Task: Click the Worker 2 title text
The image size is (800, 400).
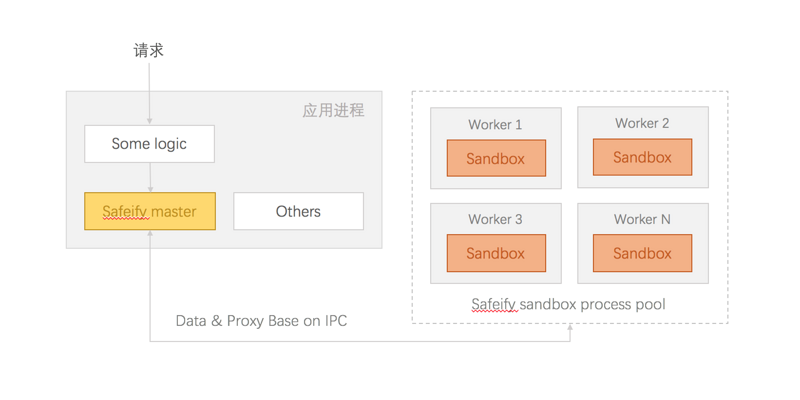Action: pyautogui.click(x=642, y=123)
